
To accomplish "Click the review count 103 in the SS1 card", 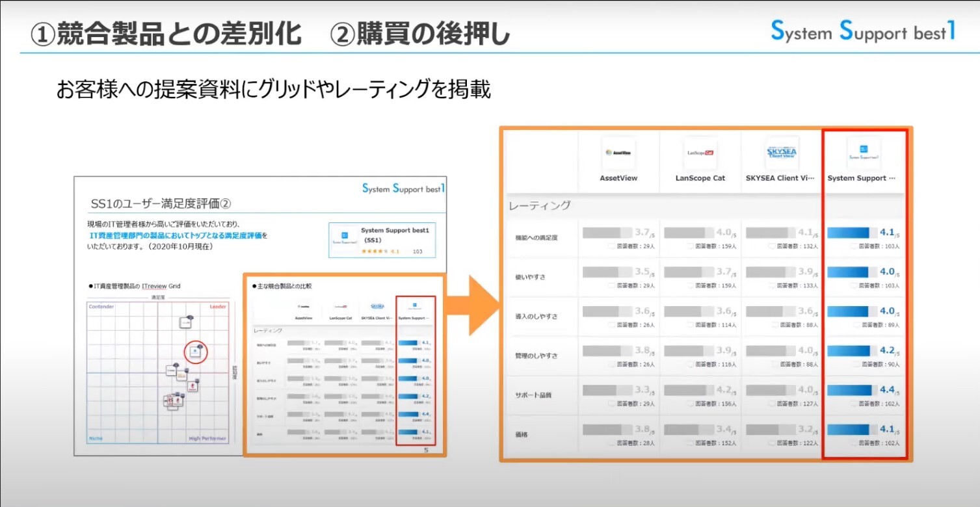I will pyautogui.click(x=417, y=251).
